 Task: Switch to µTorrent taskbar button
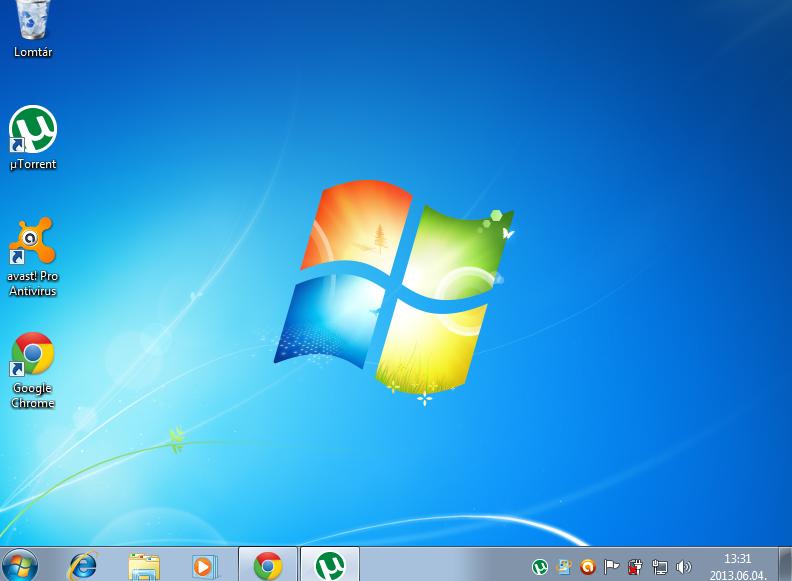point(330,564)
